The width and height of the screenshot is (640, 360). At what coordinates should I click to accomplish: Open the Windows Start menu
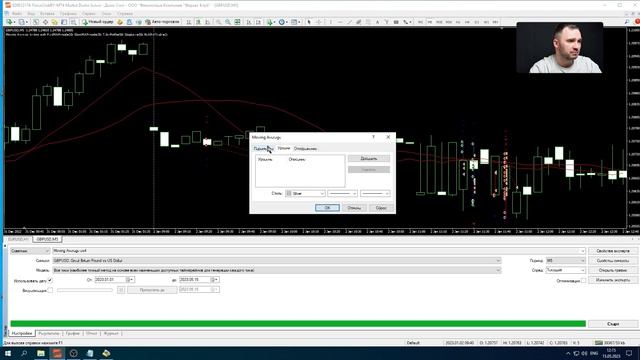(x=8, y=353)
